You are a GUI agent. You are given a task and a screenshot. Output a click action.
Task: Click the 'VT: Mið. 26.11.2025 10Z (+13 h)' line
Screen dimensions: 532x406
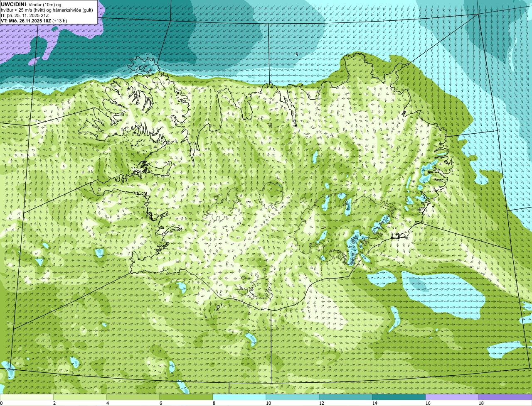[x=34, y=21]
